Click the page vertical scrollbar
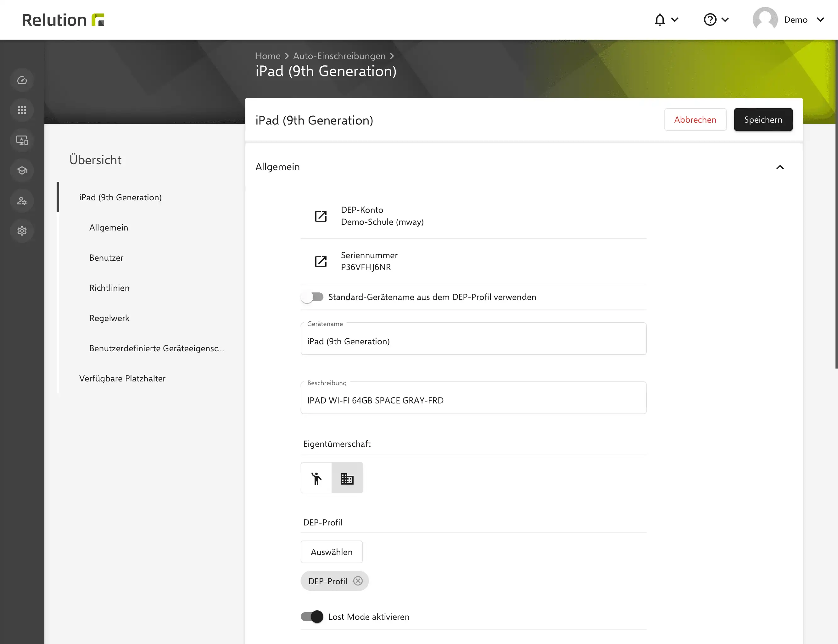The width and height of the screenshot is (838, 644). [836, 204]
